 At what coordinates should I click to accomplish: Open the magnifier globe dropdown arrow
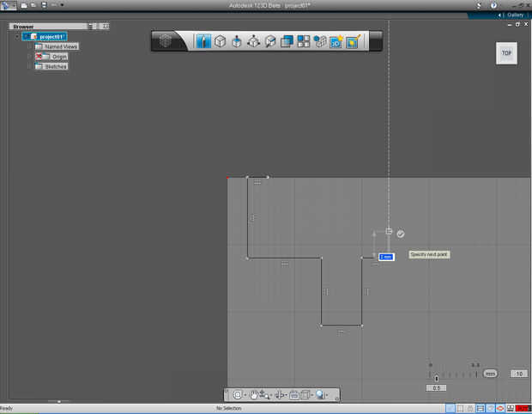pyautogui.click(x=327, y=395)
